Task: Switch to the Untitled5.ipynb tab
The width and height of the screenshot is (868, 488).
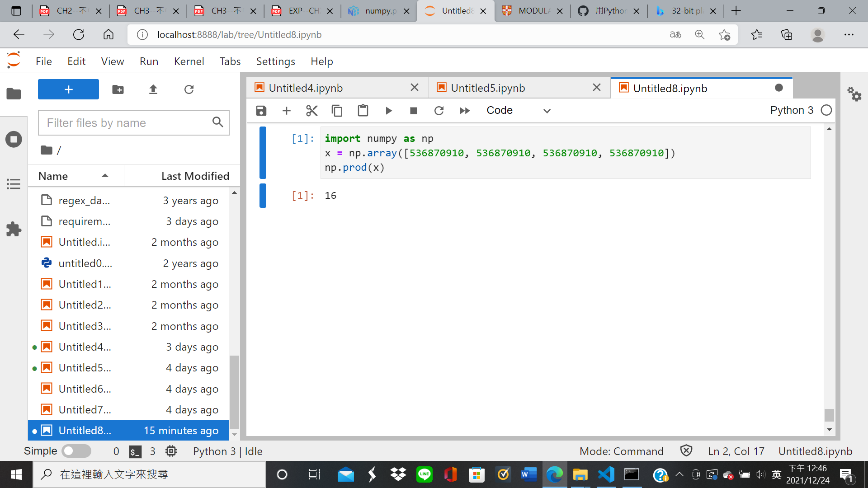Action: [x=488, y=88]
